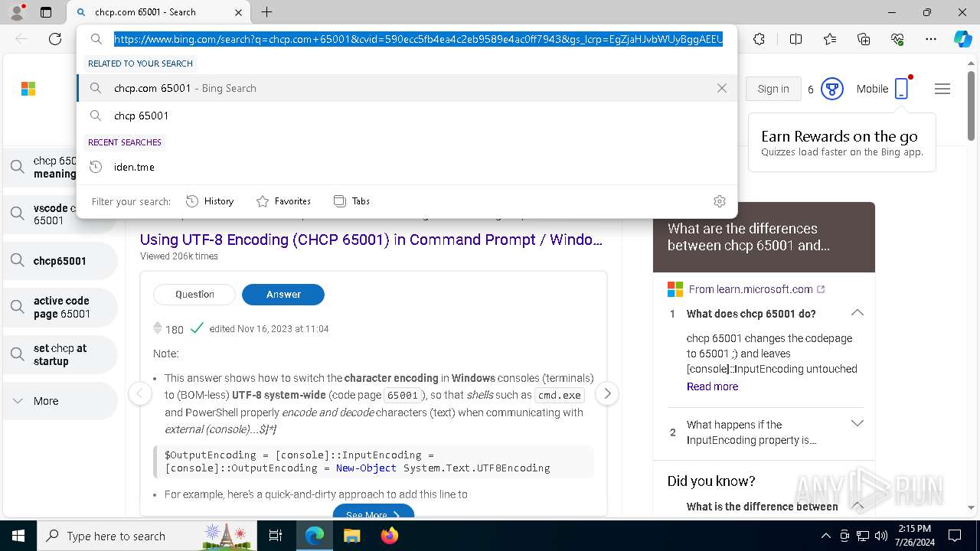The height and width of the screenshot is (551, 980).
Task: Select related search 'active code page 65001'
Action: coord(60,308)
